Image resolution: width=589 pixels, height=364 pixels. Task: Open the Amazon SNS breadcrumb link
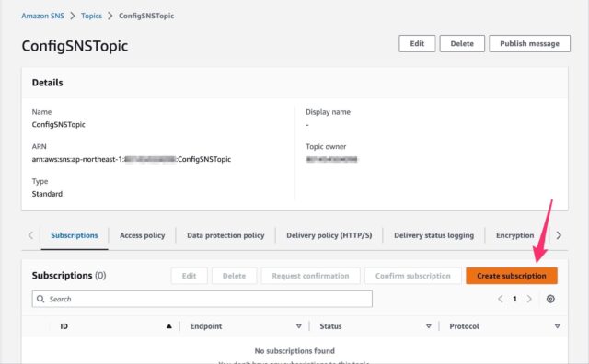click(x=43, y=16)
